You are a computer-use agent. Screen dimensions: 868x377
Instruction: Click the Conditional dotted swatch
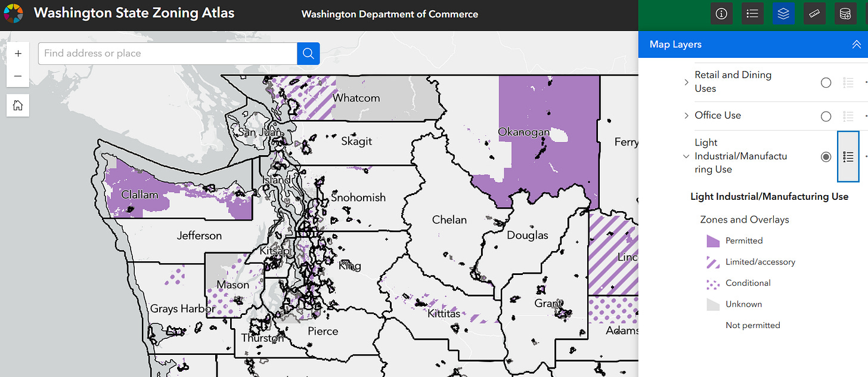713,283
